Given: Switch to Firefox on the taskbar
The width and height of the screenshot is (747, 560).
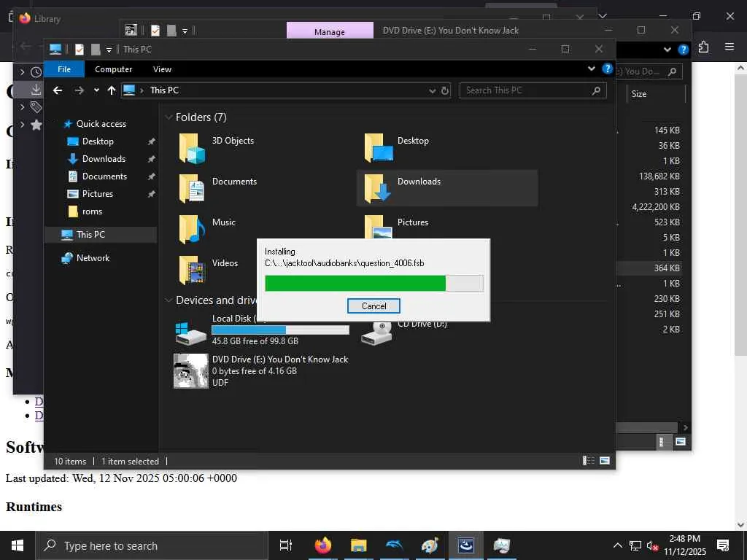Looking at the screenshot, I should point(322,545).
